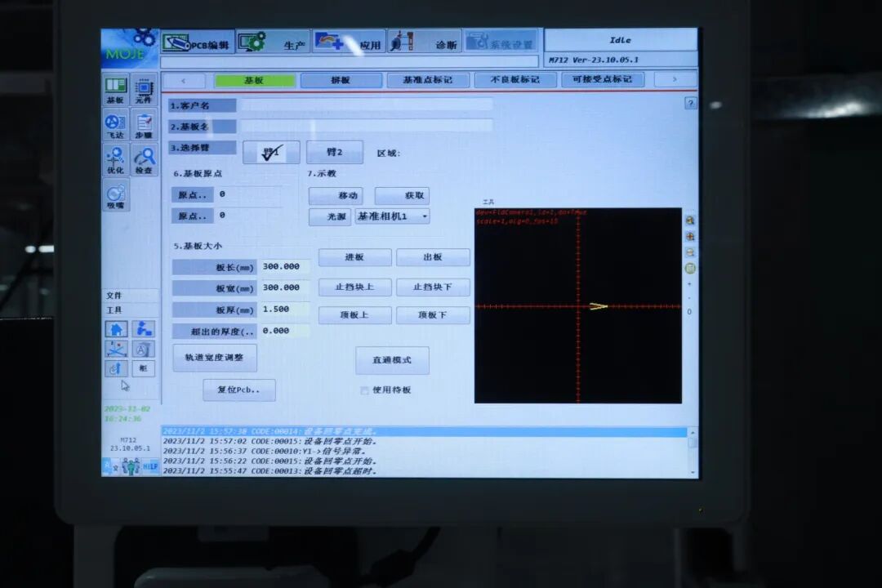The image size is (882, 588).
Task: Click the left tab scroll arrow
Action: [x=185, y=79]
